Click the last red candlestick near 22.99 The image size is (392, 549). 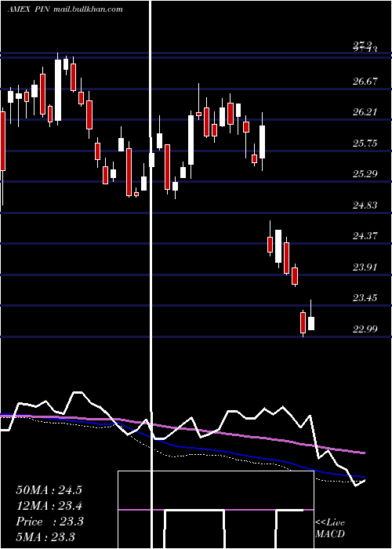pyautogui.click(x=303, y=323)
